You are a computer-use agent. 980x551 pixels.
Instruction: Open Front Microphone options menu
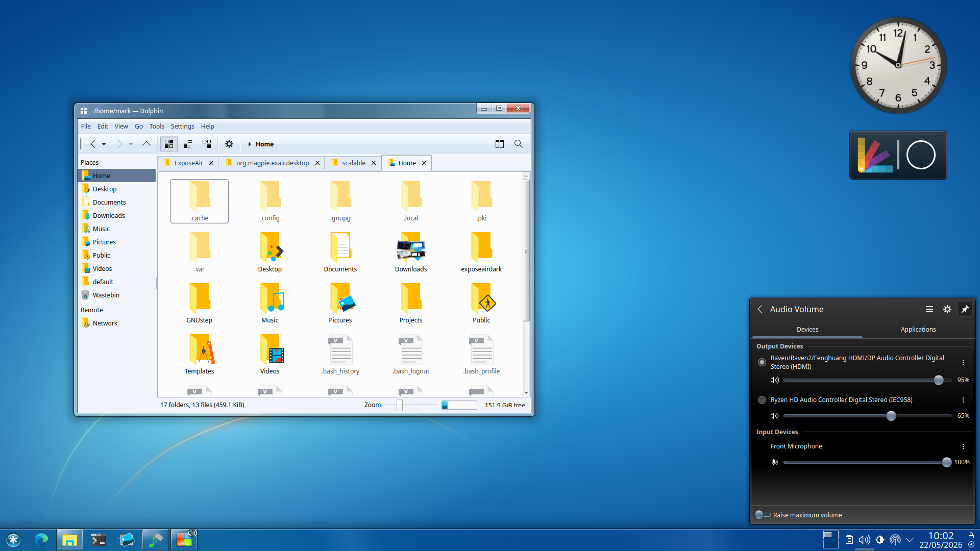pos(963,446)
